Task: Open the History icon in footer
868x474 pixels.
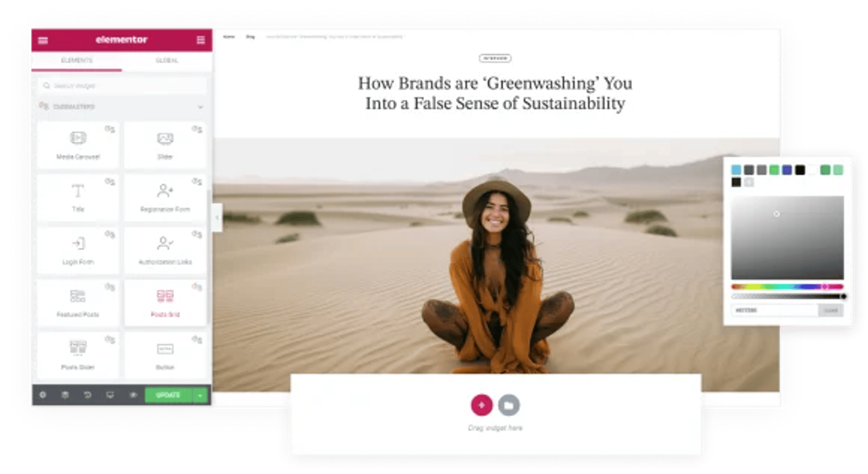Action: [87, 395]
